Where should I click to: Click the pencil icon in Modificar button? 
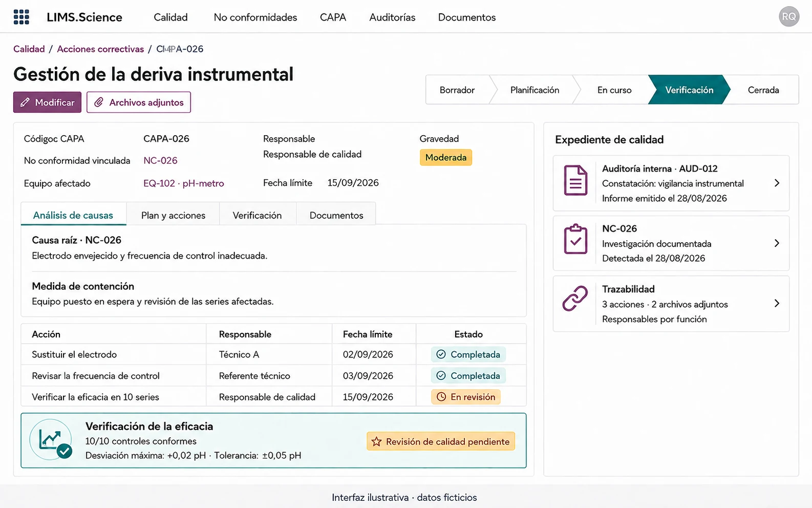[x=25, y=102]
